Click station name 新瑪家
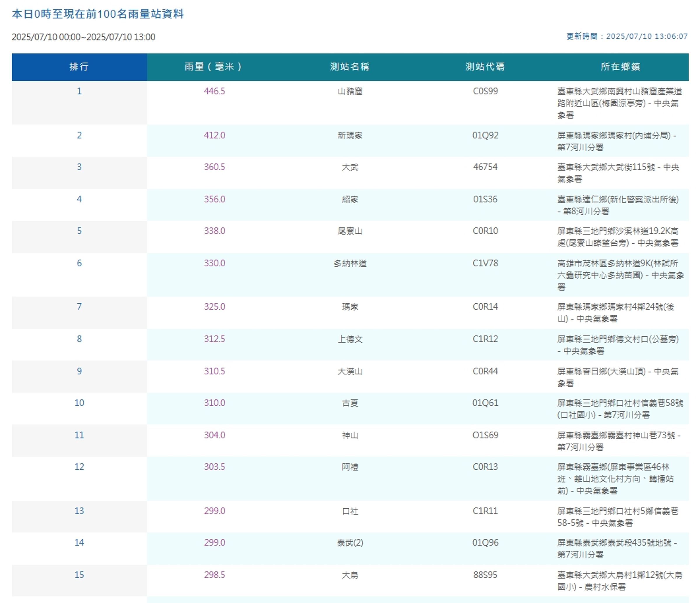 tap(350, 136)
